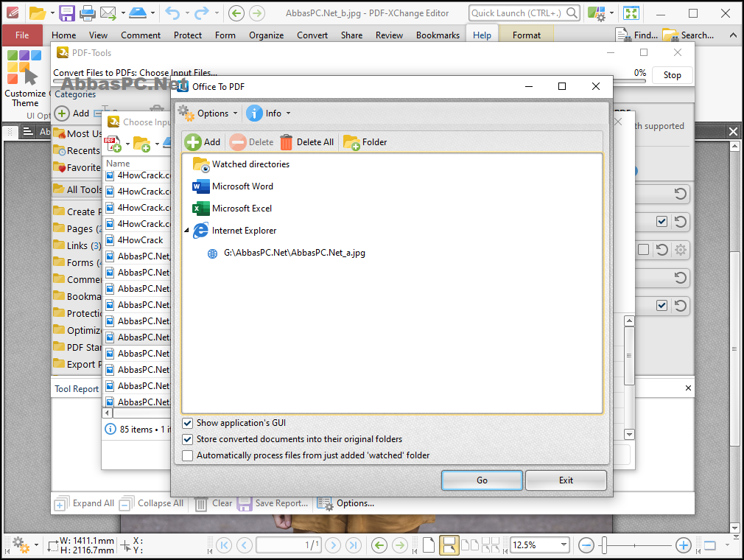This screenshot has height=560, width=744.
Task: Click the Stop button in PDF-Tools
Action: (x=672, y=75)
